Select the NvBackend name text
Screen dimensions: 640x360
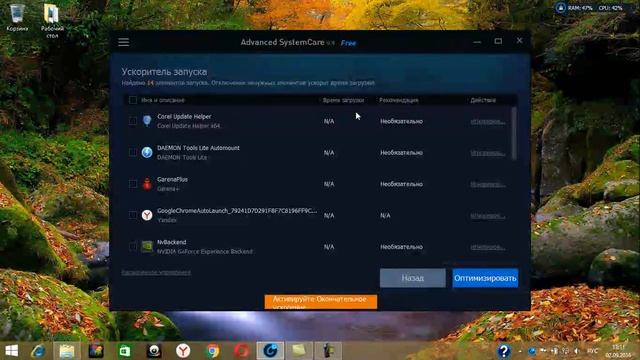coord(171,242)
